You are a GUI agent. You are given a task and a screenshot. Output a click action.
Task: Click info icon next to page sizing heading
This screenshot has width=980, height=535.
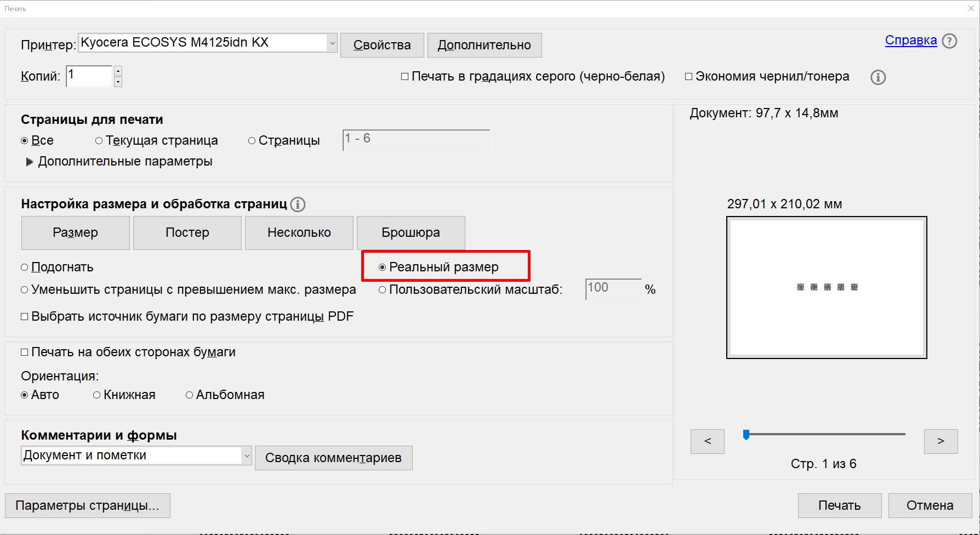(298, 204)
